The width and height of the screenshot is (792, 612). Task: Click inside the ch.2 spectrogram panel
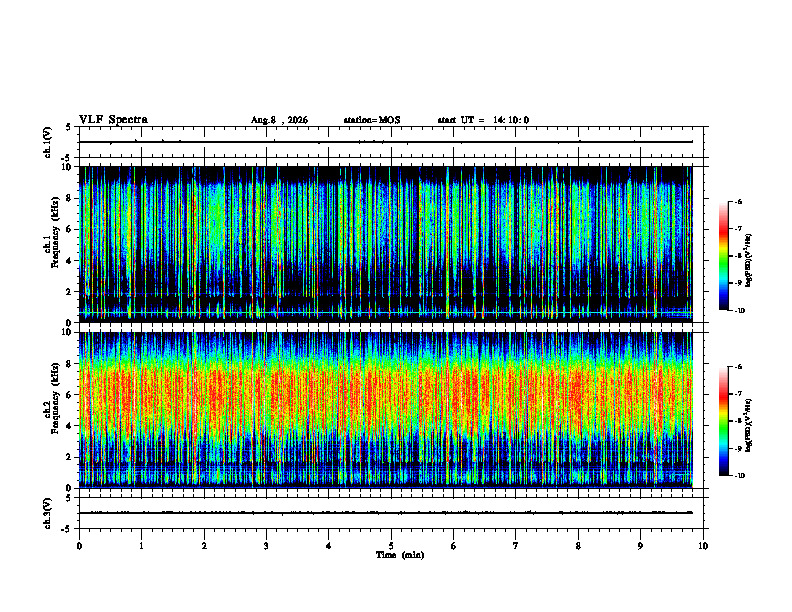(386, 410)
